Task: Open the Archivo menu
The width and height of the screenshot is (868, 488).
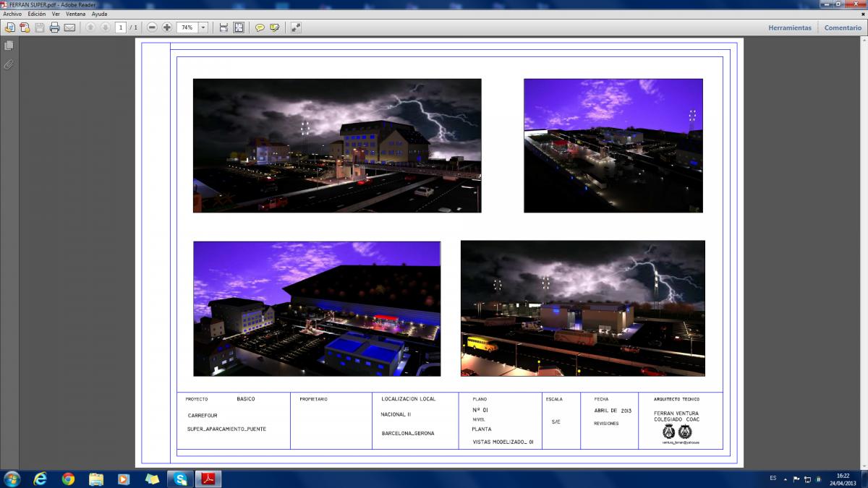Action: [x=12, y=14]
